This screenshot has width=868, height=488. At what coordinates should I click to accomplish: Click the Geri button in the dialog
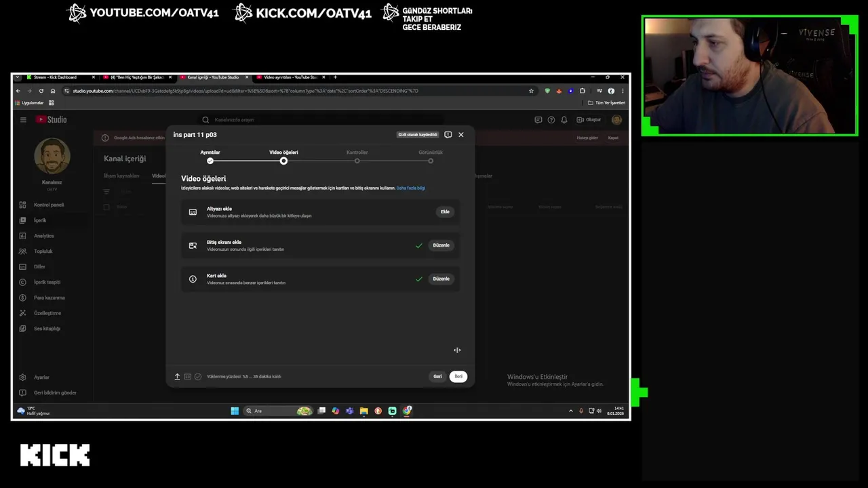click(437, 376)
